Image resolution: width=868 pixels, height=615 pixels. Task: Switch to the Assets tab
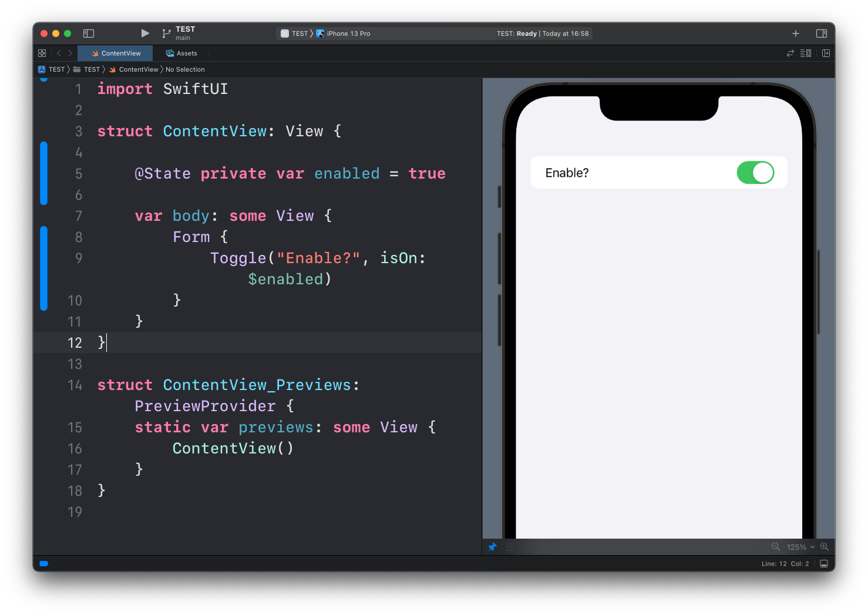[x=181, y=53]
